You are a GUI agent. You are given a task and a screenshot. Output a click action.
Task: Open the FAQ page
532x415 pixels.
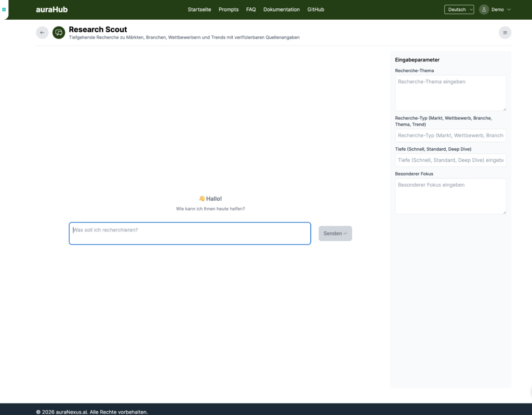[x=251, y=9]
